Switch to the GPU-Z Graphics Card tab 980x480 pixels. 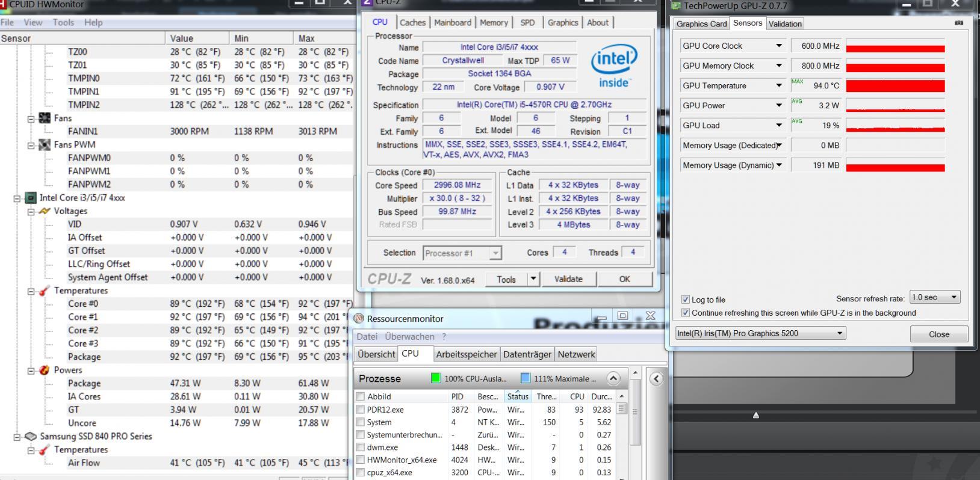point(701,24)
